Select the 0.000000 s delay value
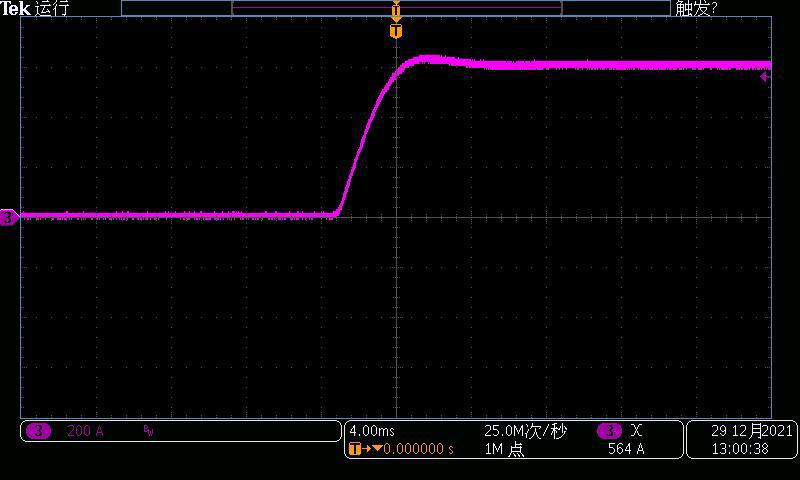This screenshot has width=800, height=480. point(419,449)
